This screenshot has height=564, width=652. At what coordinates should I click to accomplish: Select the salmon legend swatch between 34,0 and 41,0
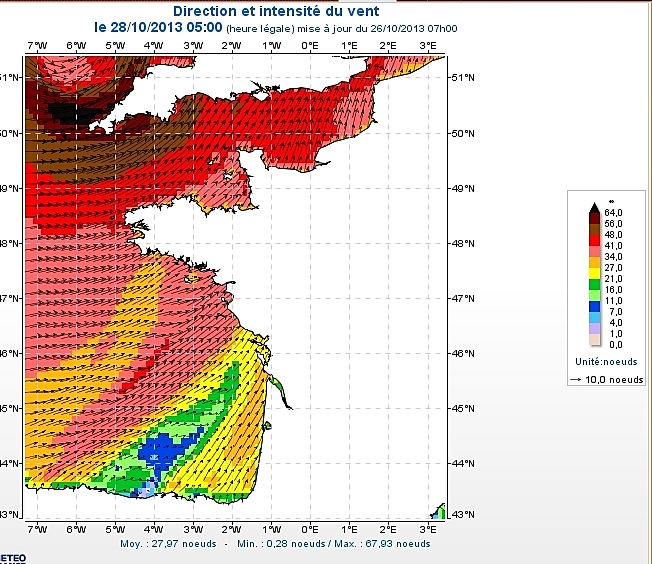coord(594,251)
